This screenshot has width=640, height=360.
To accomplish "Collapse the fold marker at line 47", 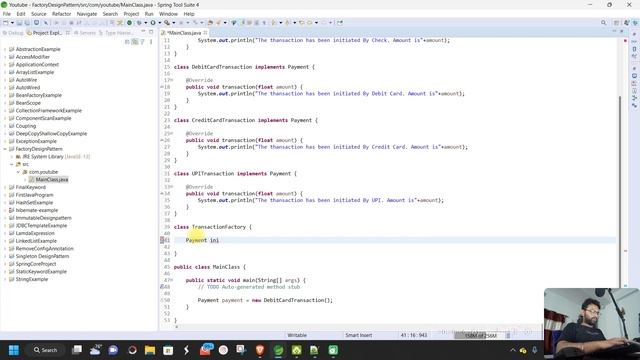I will click(x=172, y=280).
